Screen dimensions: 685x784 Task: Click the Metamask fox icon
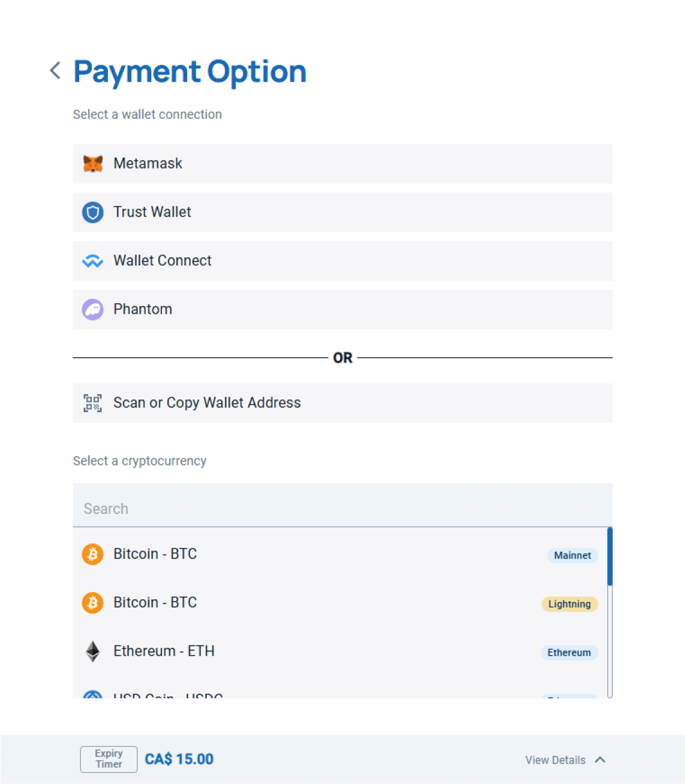pyautogui.click(x=92, y=163)
